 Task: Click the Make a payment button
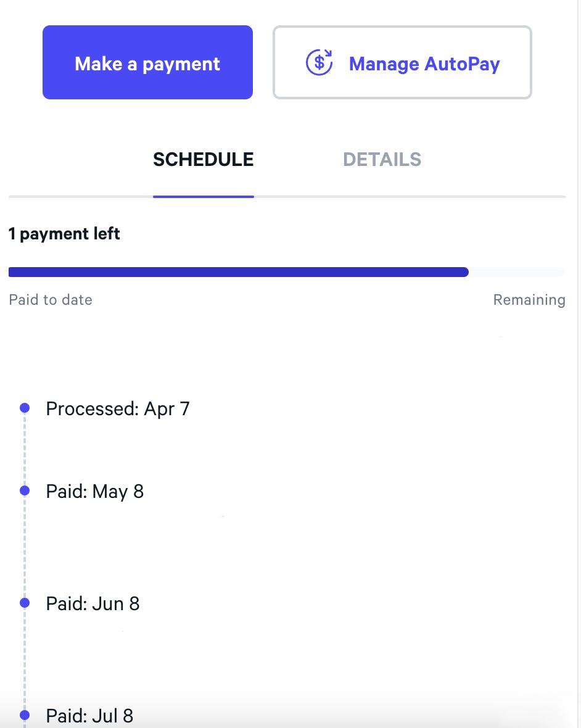[x=147, y=63]
